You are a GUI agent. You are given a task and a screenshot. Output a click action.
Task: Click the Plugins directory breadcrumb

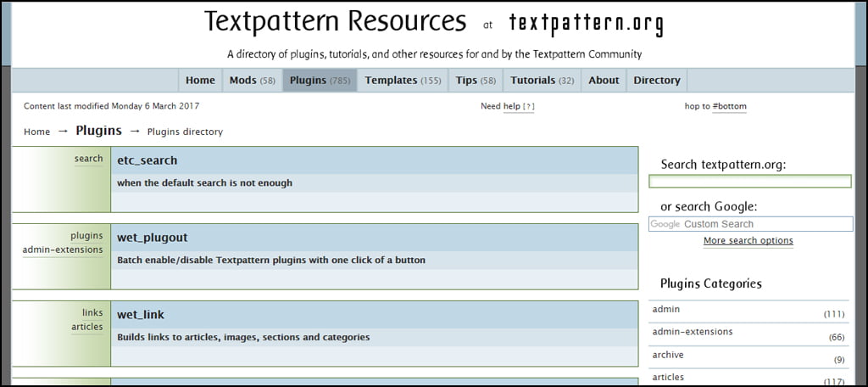coord(185,132)
